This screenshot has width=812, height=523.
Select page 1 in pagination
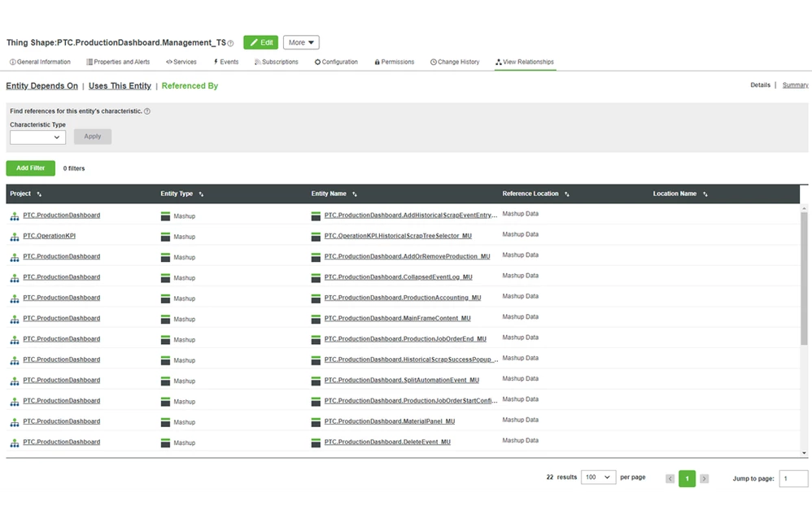click(687, 479)
